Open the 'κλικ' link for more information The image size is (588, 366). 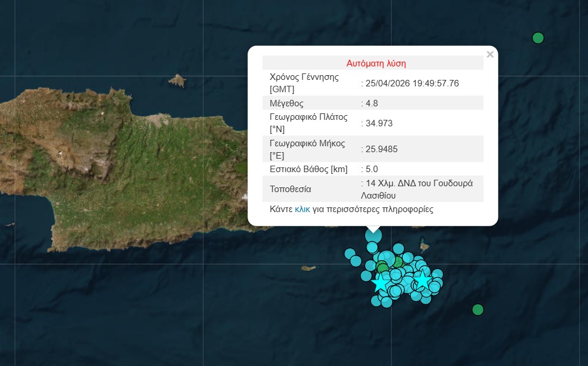pos(302,209)
